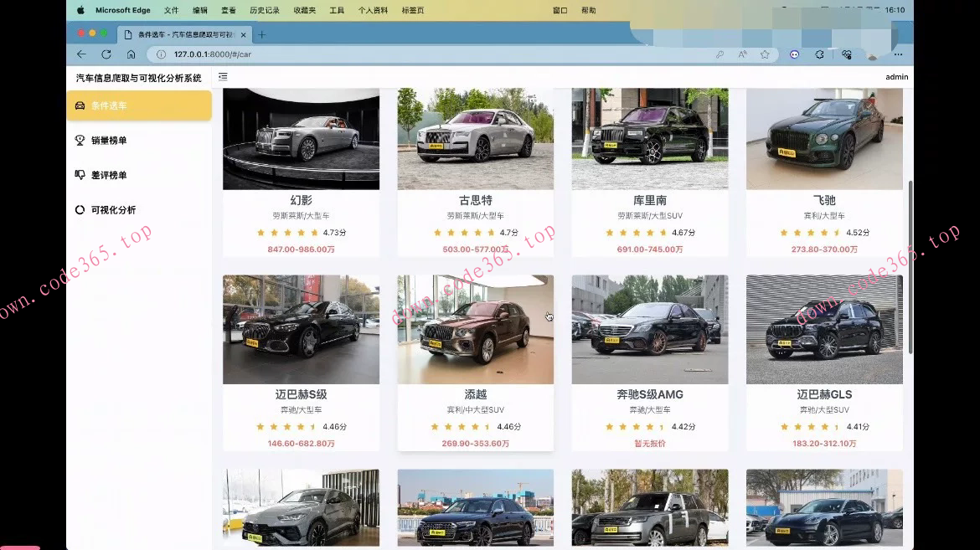This screenshot has height=550, width=980.
Task: Open the browser extensions puzzle icon
Action: (x=819, y=54)
